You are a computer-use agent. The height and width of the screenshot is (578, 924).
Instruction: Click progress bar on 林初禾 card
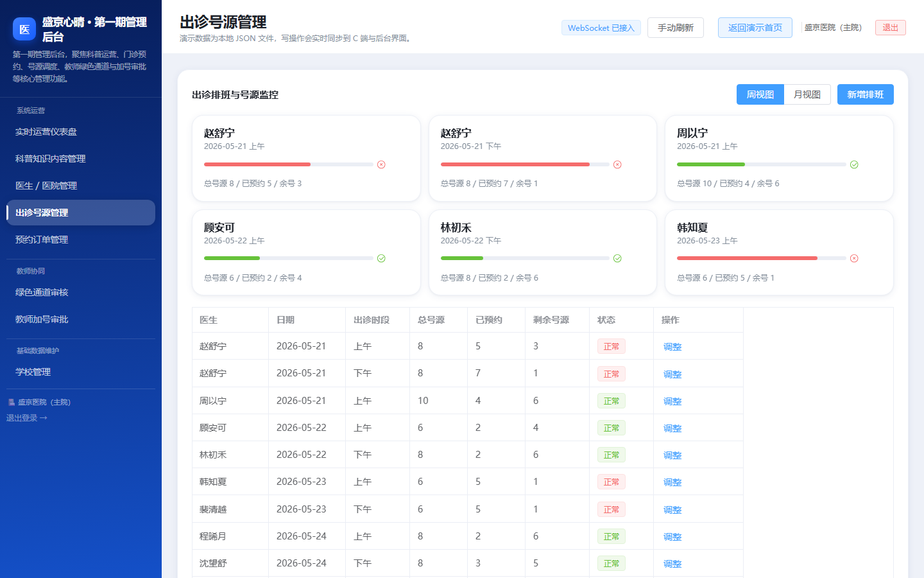[525, 258]
